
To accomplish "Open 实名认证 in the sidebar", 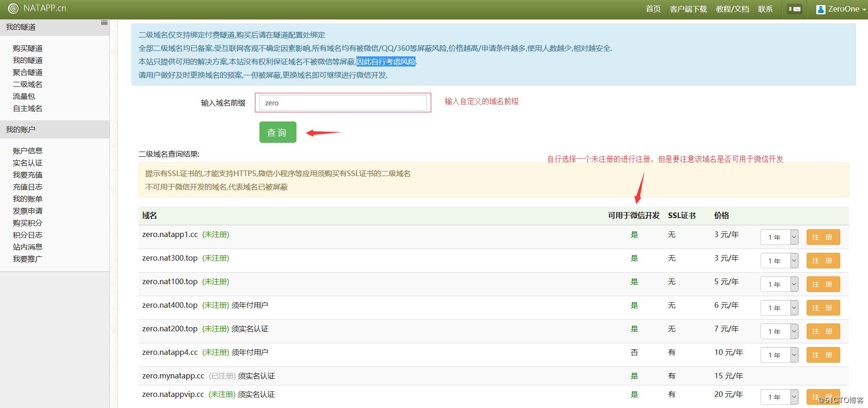I will tap(28, 163).
